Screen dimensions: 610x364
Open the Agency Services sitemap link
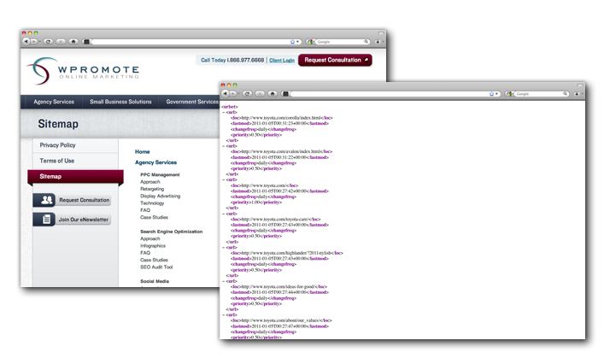155,162
